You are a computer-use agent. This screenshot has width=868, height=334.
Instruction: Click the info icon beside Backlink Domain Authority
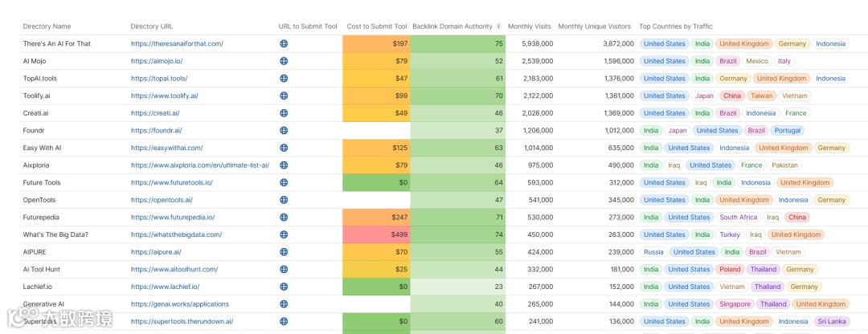point(498,26)
